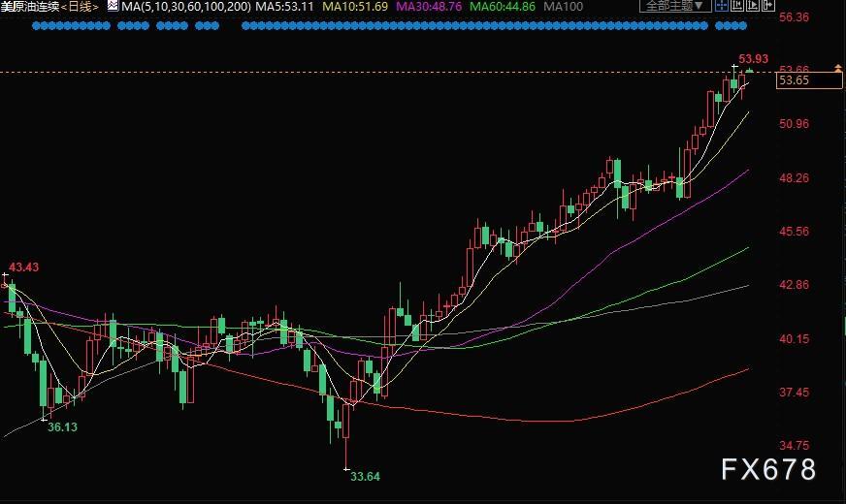
Task: Click the MA30:48.76 value
Action: (x=429, y=7)
